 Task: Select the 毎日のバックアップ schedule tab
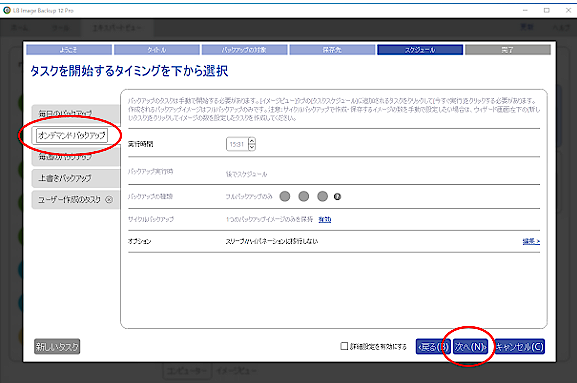coord(75,113)
